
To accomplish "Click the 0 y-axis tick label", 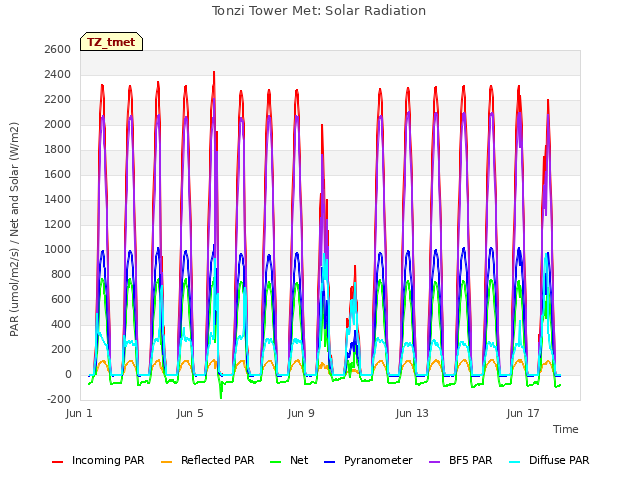I will click(x=68, y=375).
